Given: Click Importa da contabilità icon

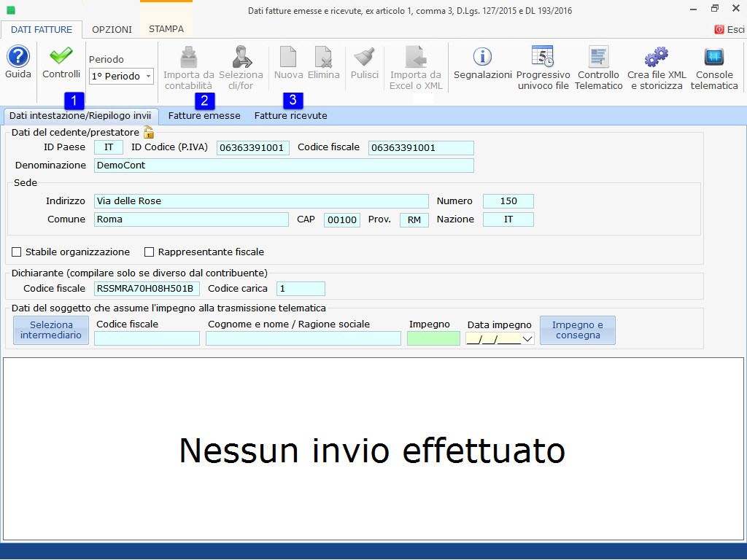Looking at the screenshot, I should (x=189, y=57).
